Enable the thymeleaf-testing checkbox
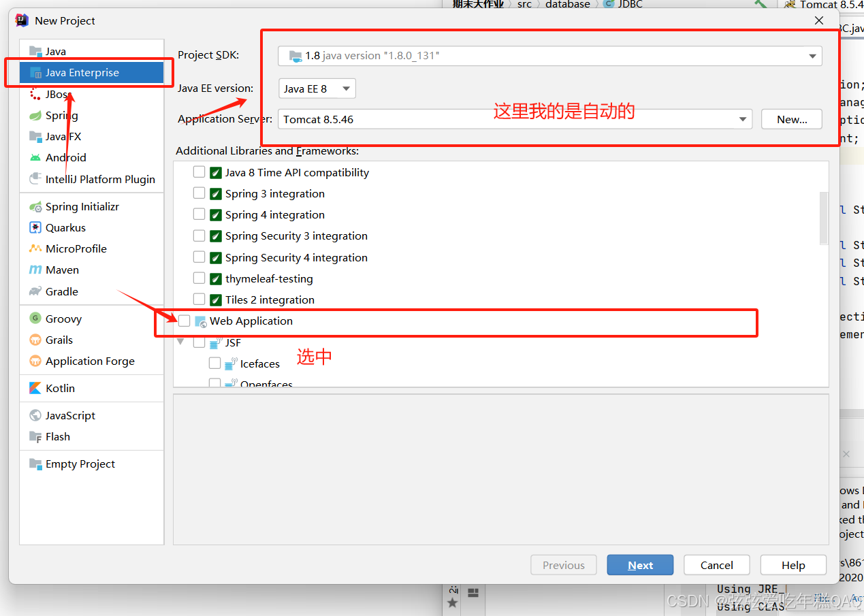864x616 pixels. tap(199, 278)
